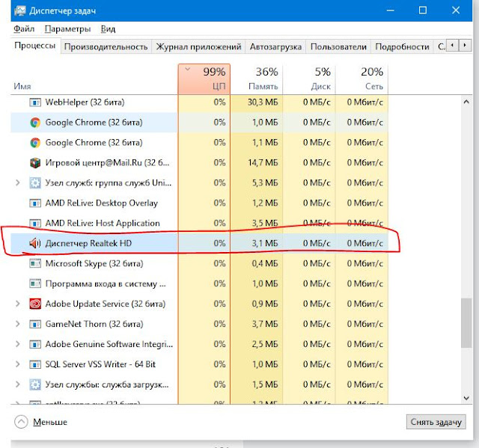Switch to the Журнал приложений tab
479x448 pixels.
(198, 46)
